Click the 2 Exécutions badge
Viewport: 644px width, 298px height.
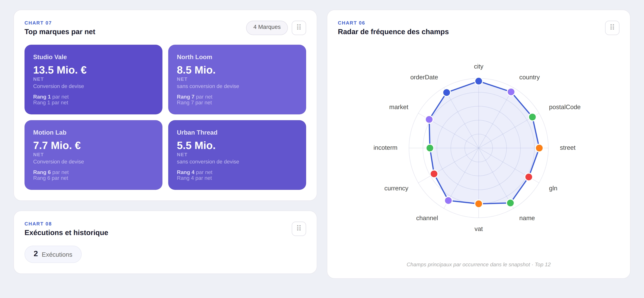coord(53,254)
